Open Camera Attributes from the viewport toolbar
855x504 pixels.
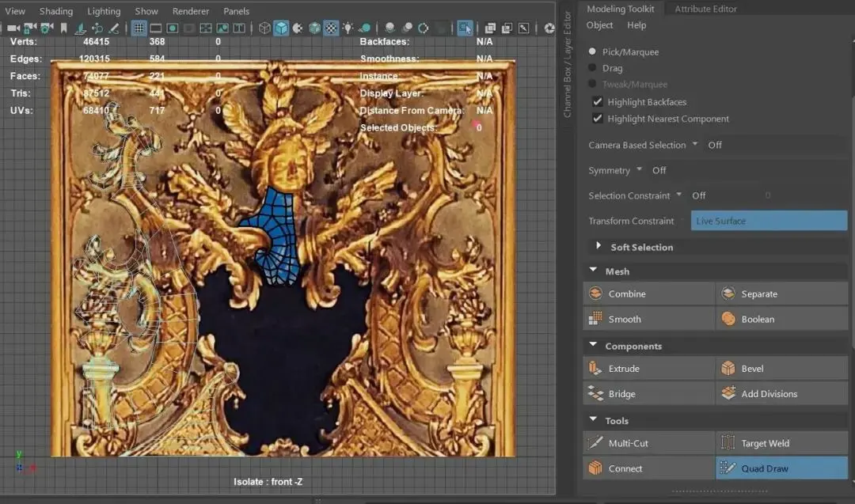point(47,28)
